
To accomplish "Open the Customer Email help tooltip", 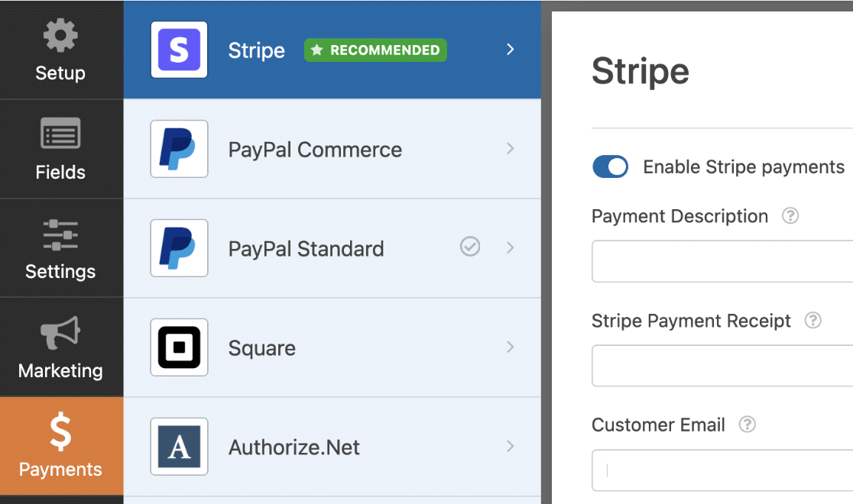I will pos(748,425).
